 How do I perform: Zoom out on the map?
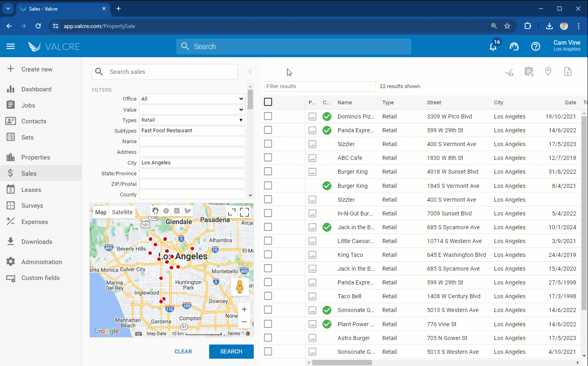pyautogui.click(x=244, y=322)
